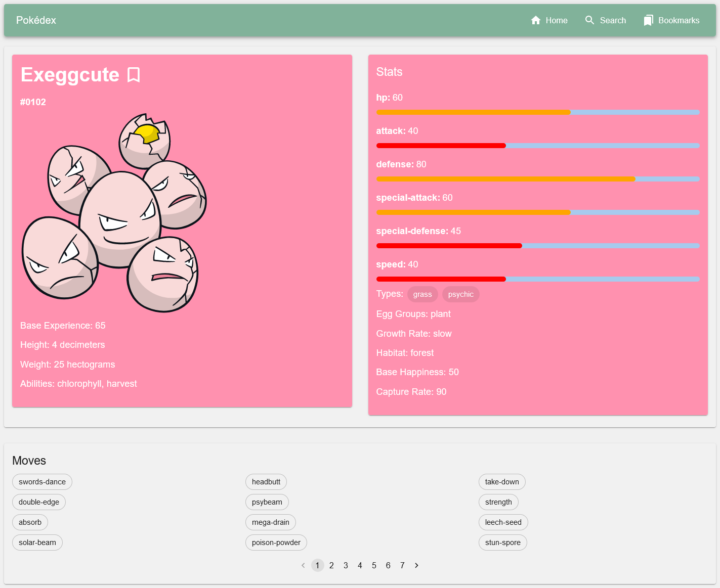
Task: Open the Bookmarks menu label
Action: (679, 20)
